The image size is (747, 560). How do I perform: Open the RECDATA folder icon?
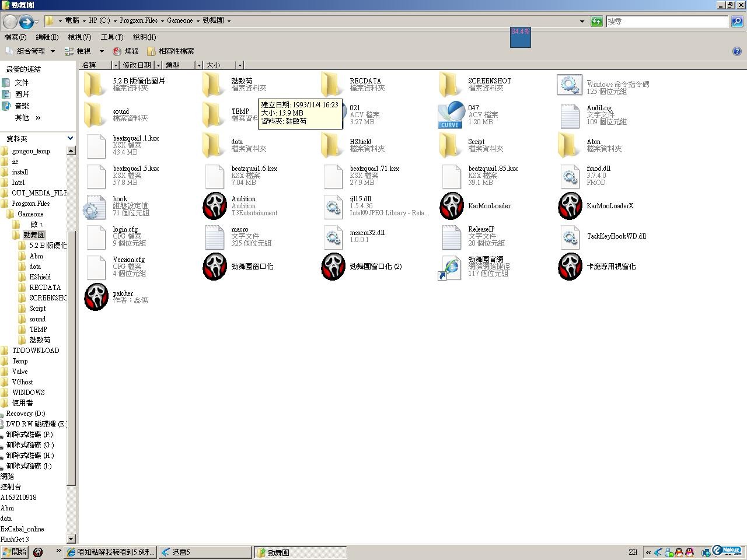(332, 85)
